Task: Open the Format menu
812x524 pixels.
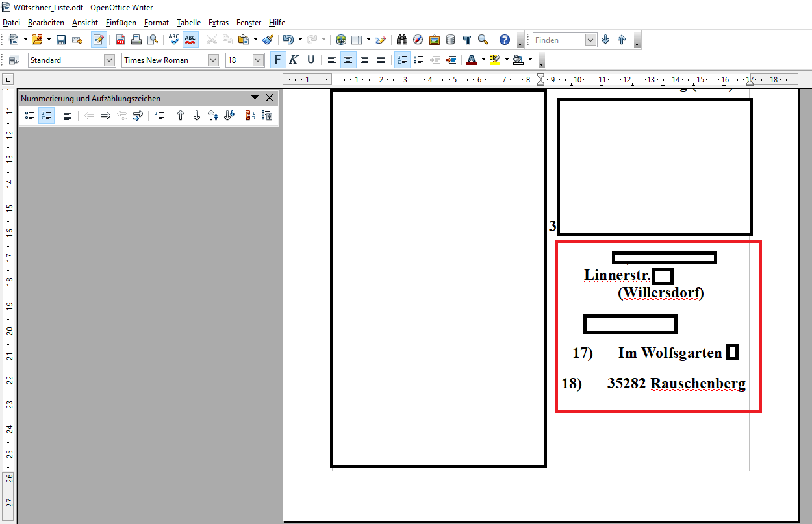Action: [157, 22]
